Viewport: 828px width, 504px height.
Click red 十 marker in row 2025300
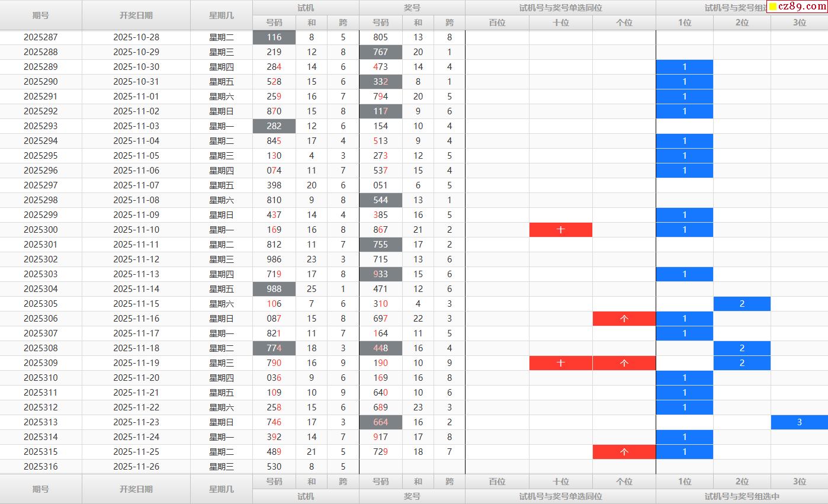[560, 230]
